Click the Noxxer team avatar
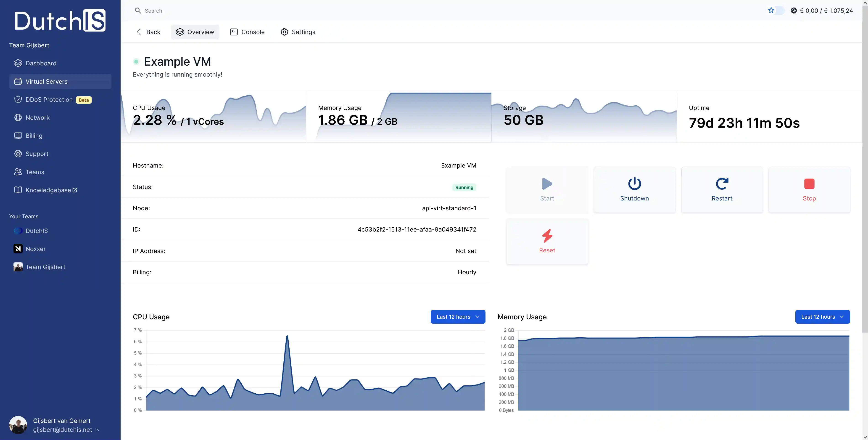 click(18, 249)
